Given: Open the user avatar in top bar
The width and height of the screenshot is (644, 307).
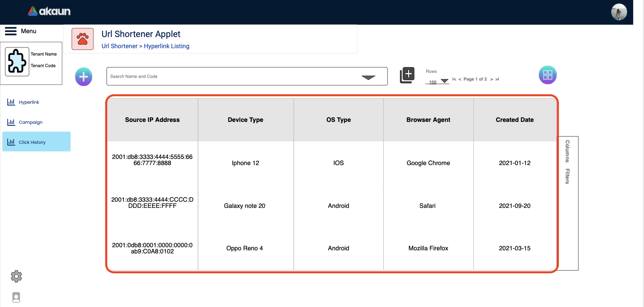Looking at the screenshot, I should tap(619, 12).
